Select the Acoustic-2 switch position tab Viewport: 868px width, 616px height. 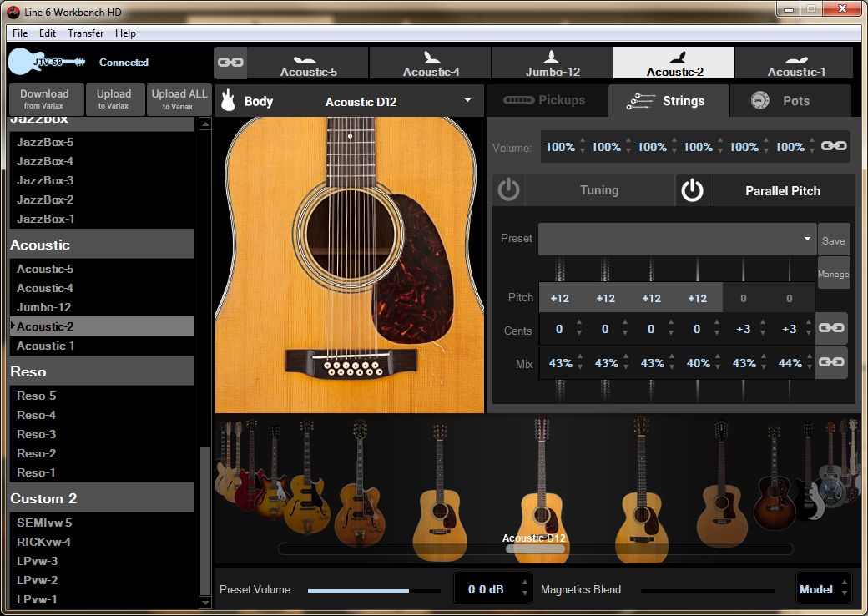pyautogui.click(x=674, y=63)
